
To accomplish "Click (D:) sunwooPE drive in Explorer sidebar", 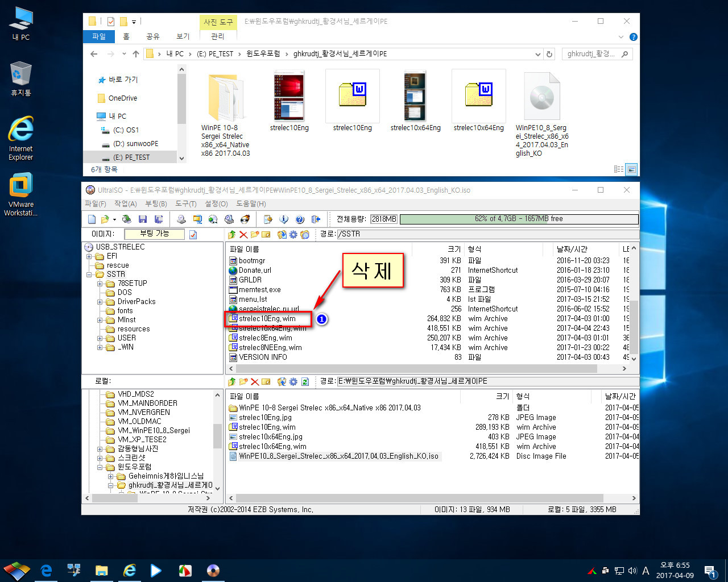I will 136,144.
